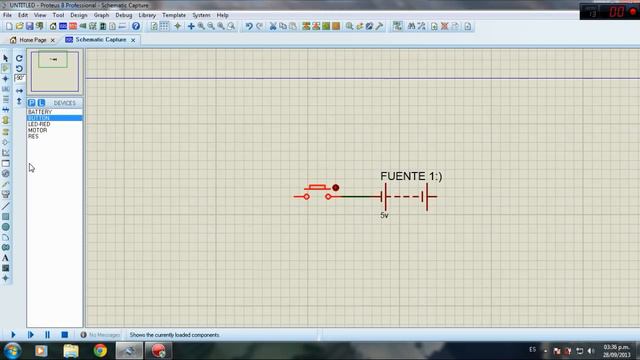Click the Zoom In magnifier icon
Viewport: 640px width, 360px height.
click(x=201, y=26)
